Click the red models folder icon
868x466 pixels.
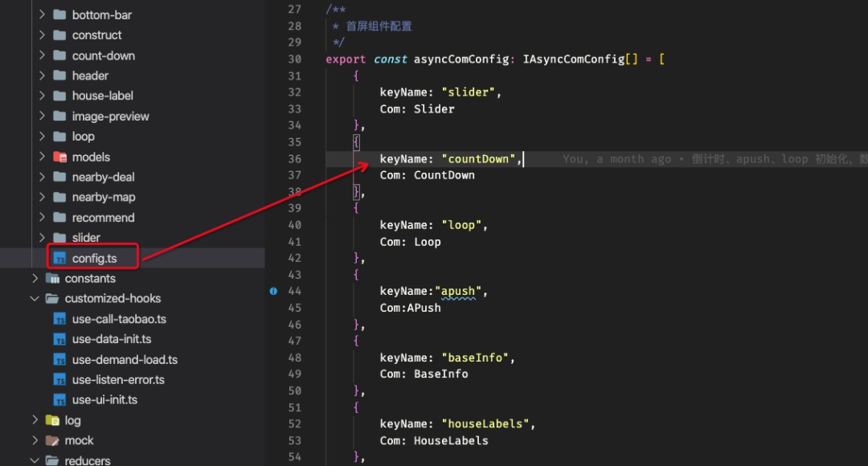[x=59, y=157]
